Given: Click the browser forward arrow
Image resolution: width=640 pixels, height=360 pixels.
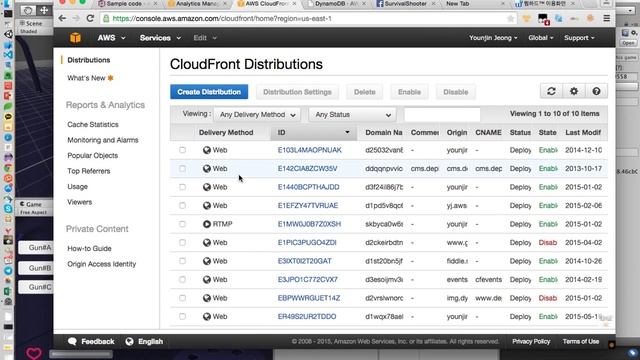Looking at the screenshot, I should (76, 18).
